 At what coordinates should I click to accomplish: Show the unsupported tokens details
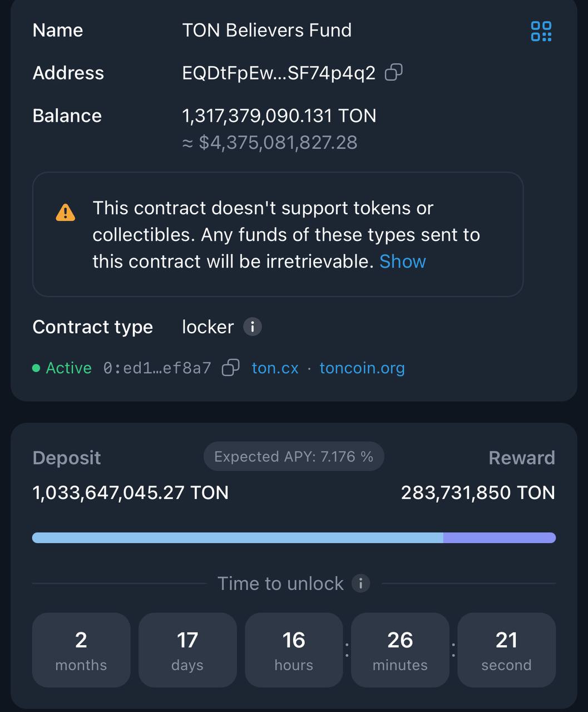pos(402,261)
